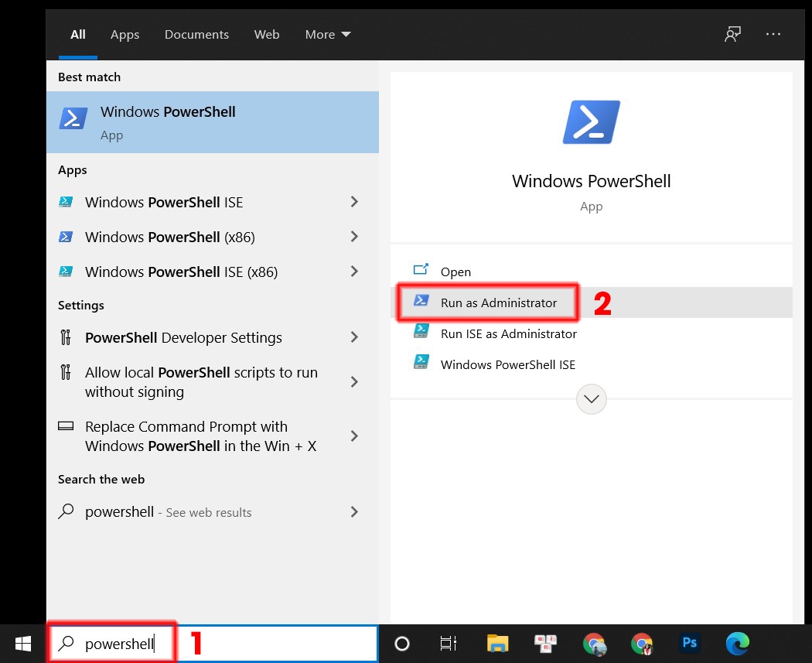Image resolution: width=812 pixels, height=663 pixels.
Task: Select the Windows PowerShell best match
Action: pyautogui.click(x=213, y=122)
